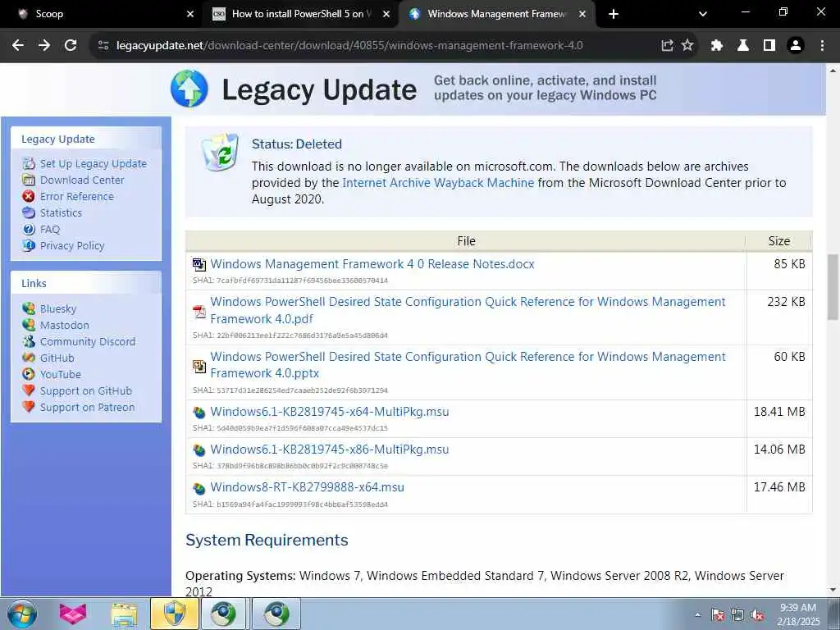The width and height of the screenshot is (840, 630).
Task: Open the Privacy Policy link
Action: [x=72, y=246]
